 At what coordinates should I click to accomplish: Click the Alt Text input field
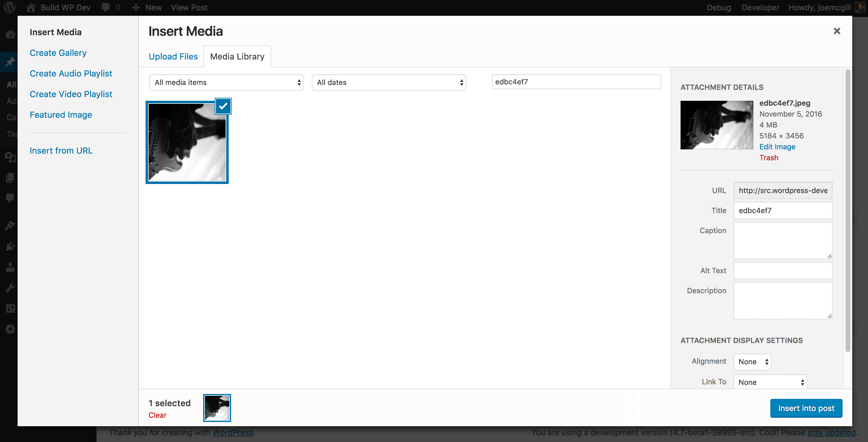(783, 271)
